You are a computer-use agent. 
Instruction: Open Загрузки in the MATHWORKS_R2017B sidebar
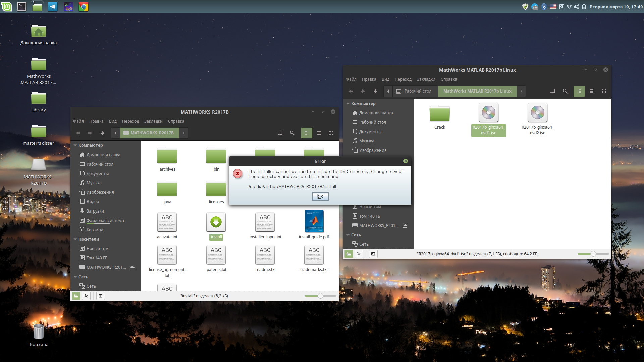pyautogui.click(x=95, y=211)
